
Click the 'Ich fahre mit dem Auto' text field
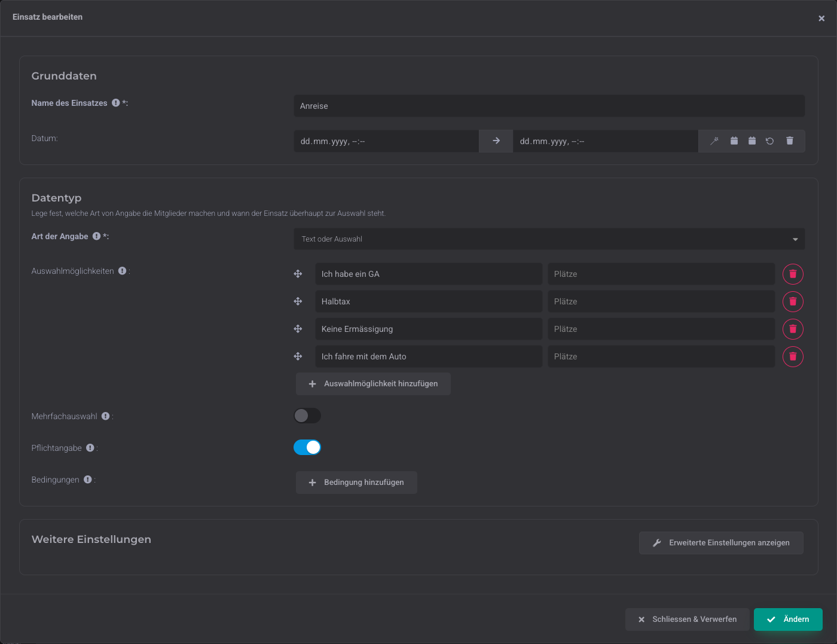(x=429, y=356)
